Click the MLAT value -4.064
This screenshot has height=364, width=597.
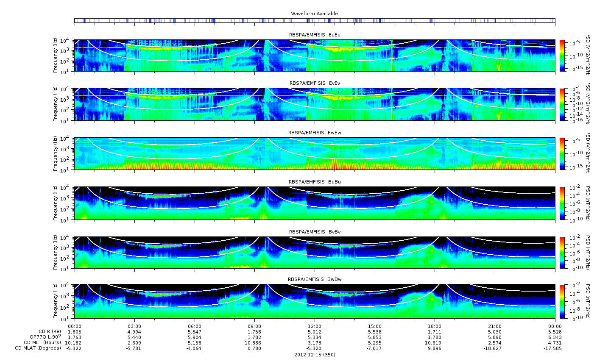pyautogui.click(x=195, y=348)
